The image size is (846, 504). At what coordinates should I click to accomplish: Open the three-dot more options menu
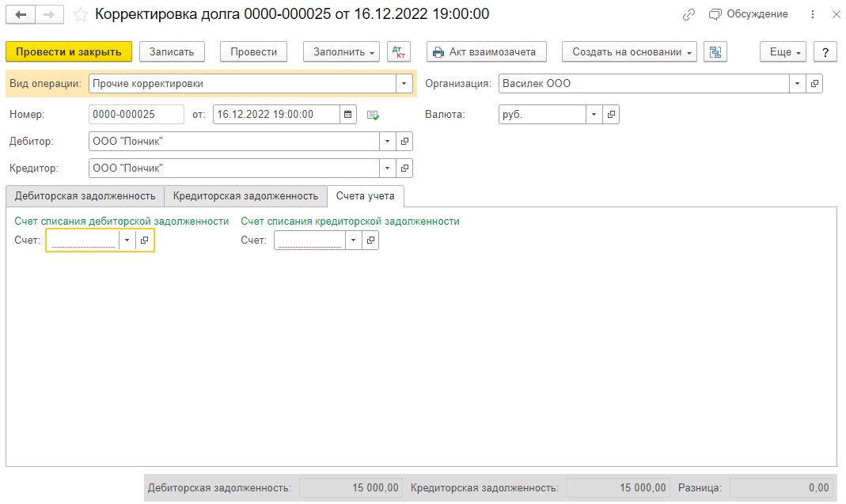click(813, 14)
